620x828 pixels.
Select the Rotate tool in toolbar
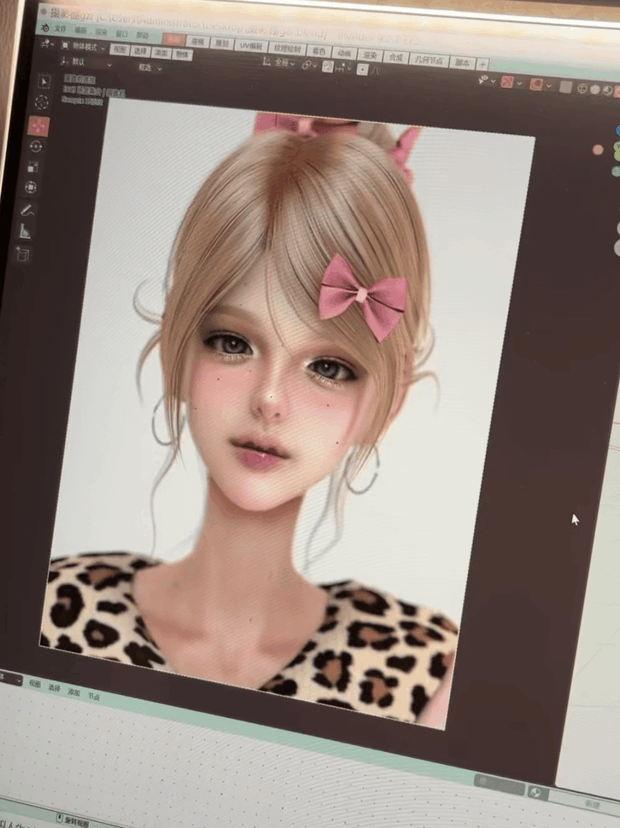pos(36,146)
